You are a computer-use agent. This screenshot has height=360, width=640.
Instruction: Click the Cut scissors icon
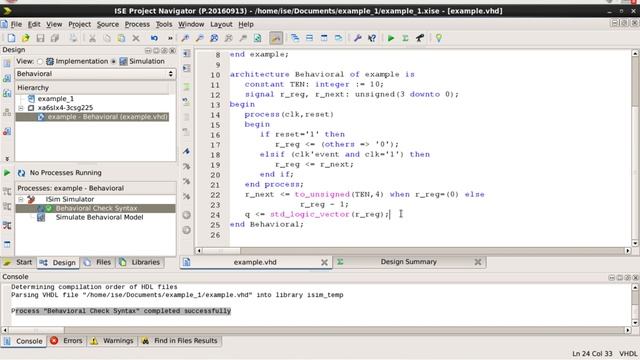pos(92,38)
